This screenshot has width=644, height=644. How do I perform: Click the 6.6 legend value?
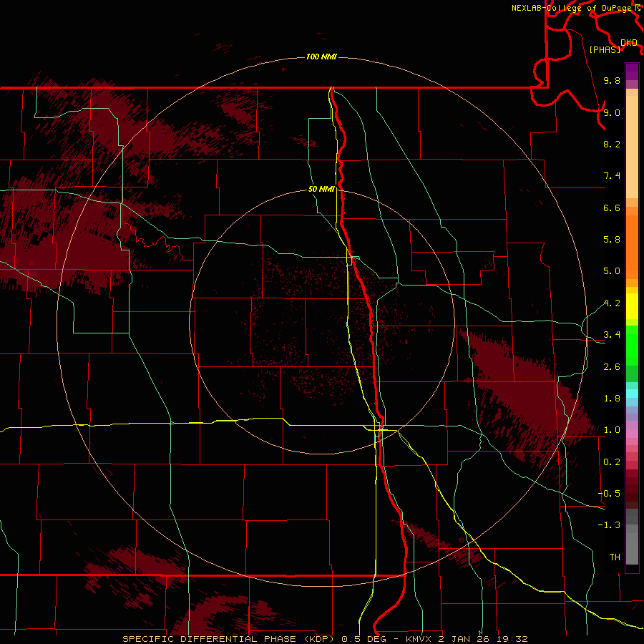(612, 208)
